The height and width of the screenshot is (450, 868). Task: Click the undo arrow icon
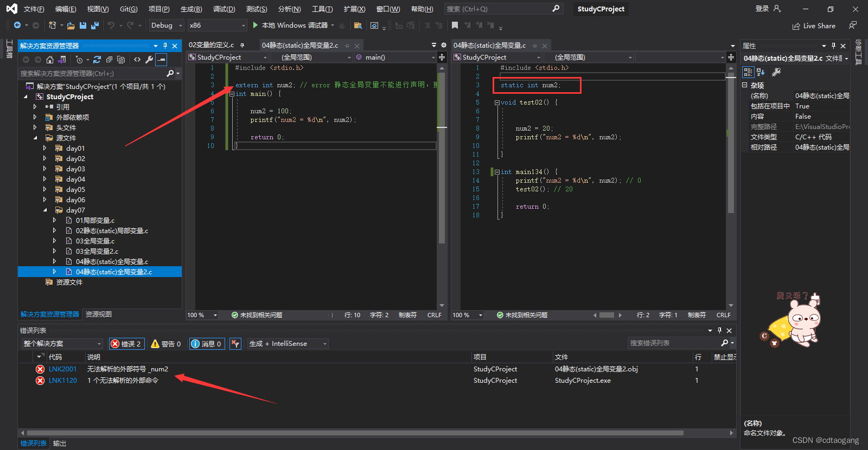pyautogui.click(x=111, y=25)
